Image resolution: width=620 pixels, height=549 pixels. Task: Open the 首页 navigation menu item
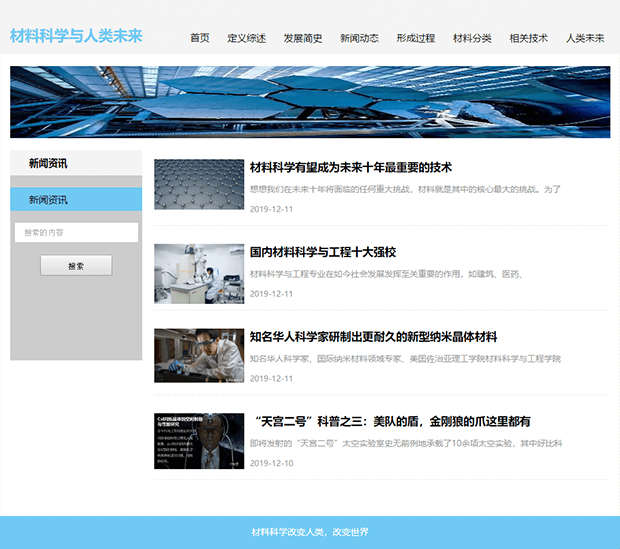(x=200, y=39)
